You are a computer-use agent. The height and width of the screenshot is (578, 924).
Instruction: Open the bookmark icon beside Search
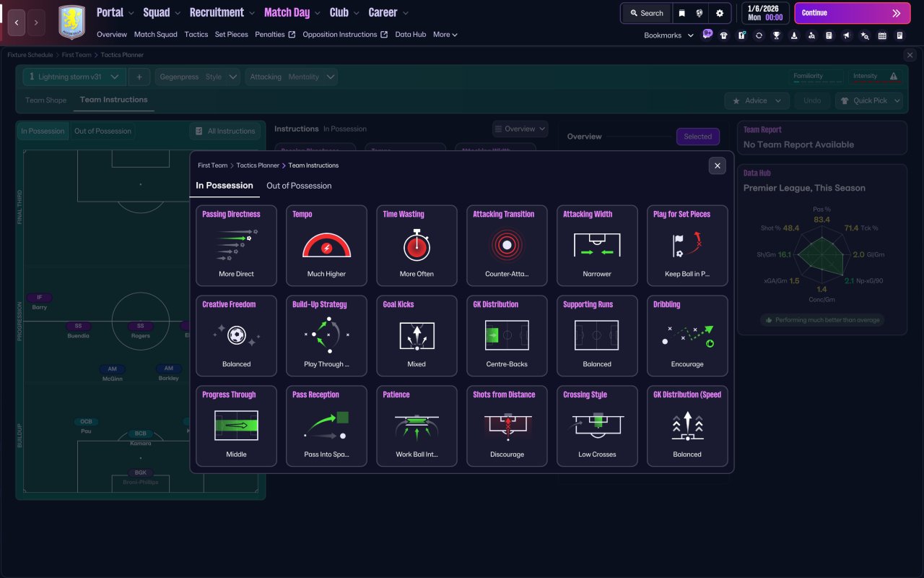coord(681,13)
